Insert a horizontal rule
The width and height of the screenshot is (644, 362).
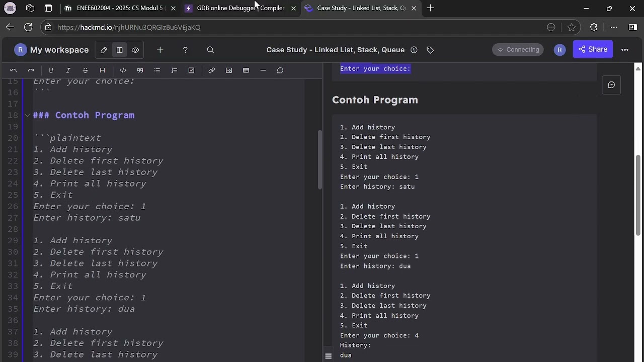click(x=263, y=70)
